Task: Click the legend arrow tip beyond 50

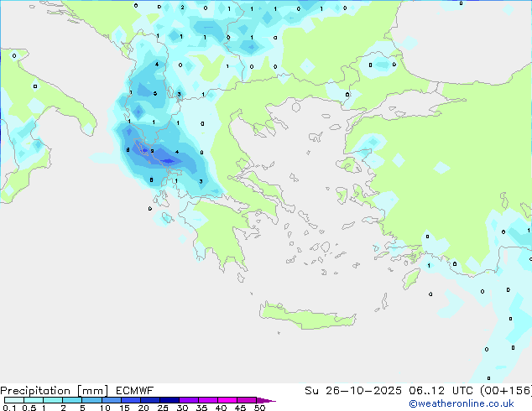Action: coord(266,400)
